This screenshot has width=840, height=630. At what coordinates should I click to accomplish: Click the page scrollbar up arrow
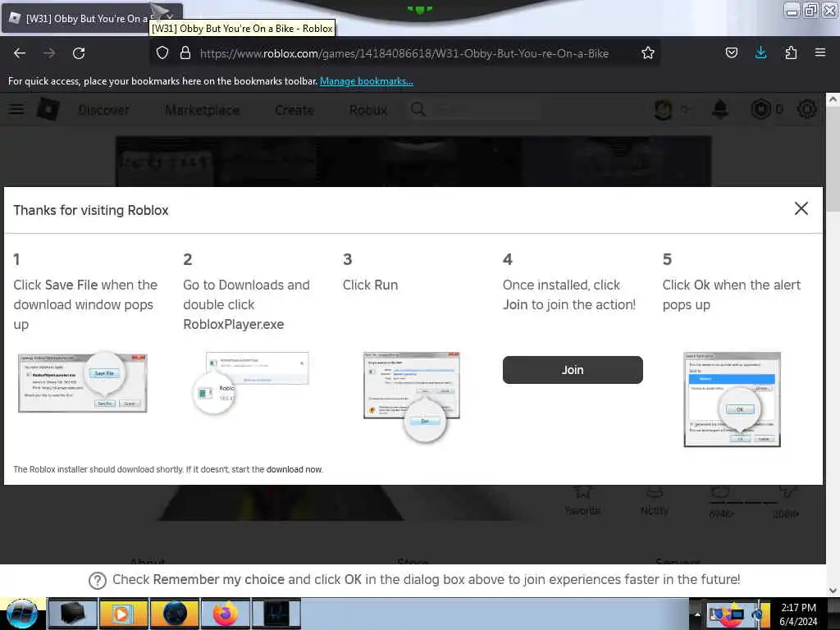(x=833, y=99)
